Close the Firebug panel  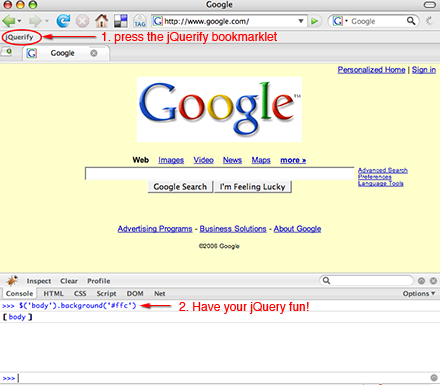(433, 281)
